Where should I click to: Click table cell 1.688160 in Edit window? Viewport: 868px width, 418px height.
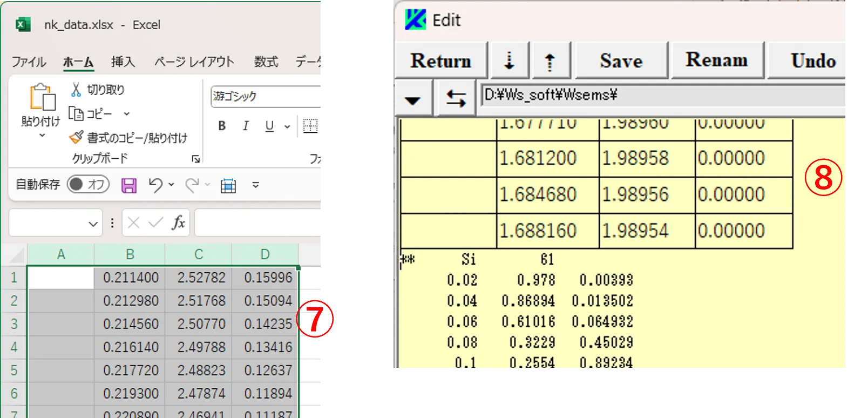click(547, 231)
